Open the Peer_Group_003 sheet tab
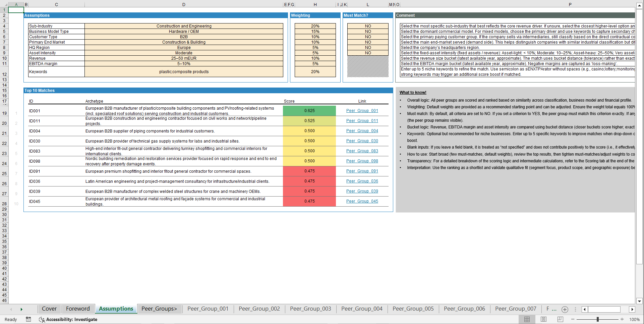Screen dimensions: 644x324 coord(310,309)
